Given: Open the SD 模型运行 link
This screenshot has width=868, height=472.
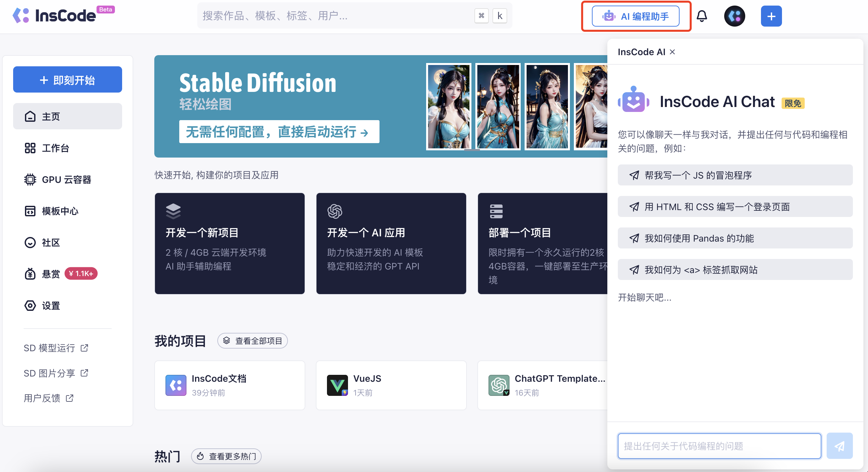Looking at the screenshot, I should tap(56, 348).
